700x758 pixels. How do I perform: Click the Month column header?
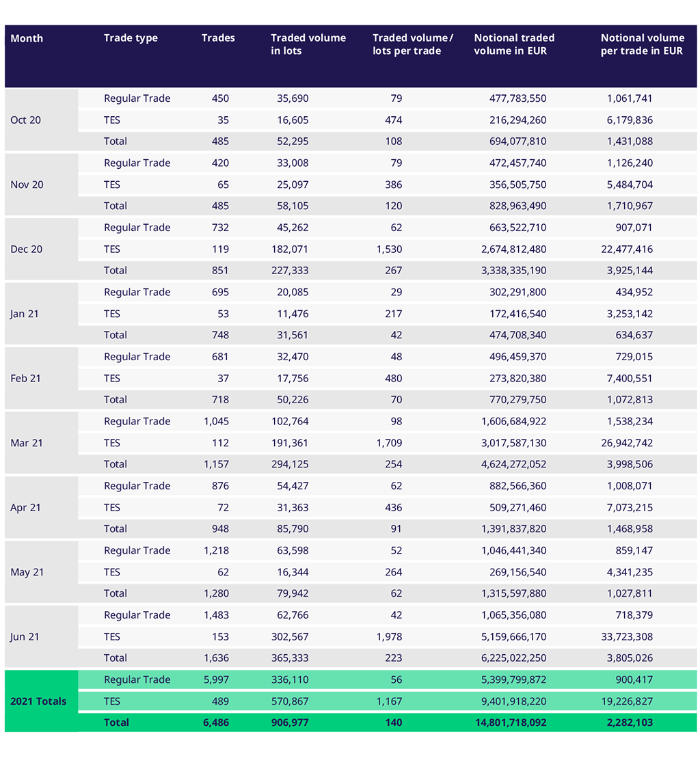[27, 38]
